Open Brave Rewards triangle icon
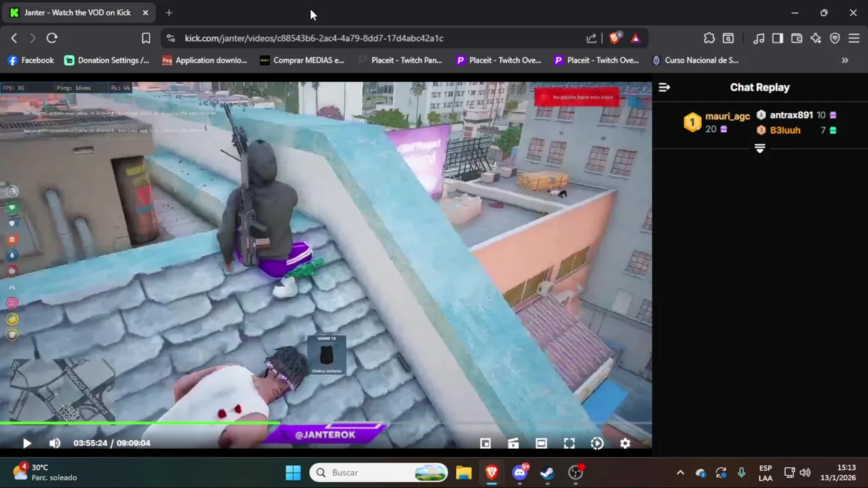This screenshot has height=488, width=868. tap(635, 39)
